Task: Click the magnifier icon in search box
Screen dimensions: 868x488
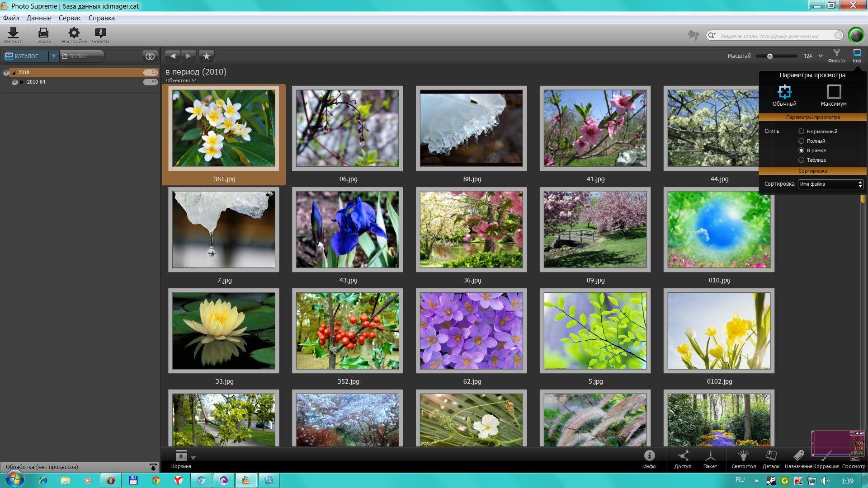Action: (712, 35)
